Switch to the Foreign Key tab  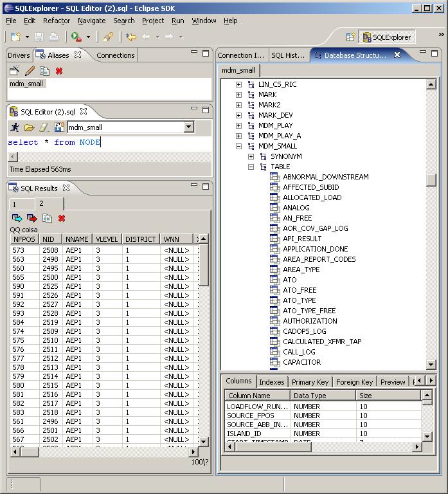354,382
